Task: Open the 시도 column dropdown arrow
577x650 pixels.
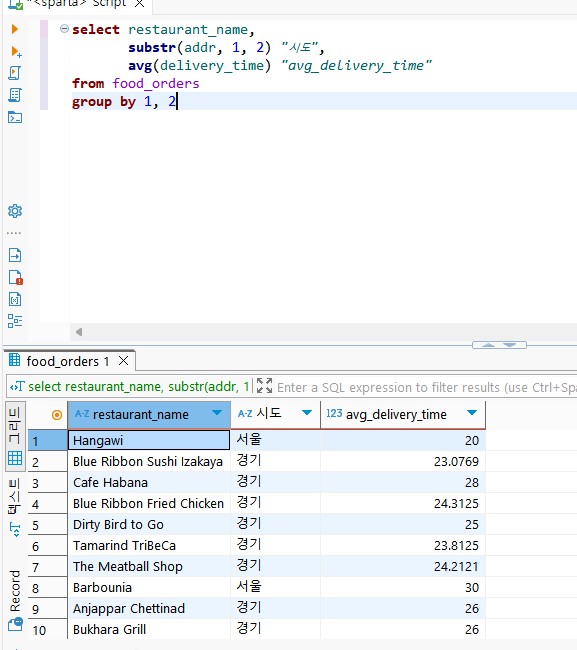Action: (307, 413)
